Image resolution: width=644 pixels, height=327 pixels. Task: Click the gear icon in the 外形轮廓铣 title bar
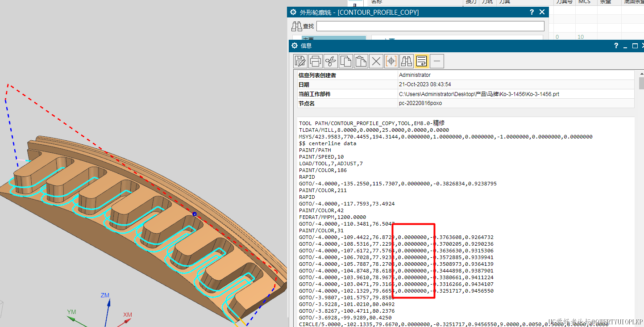click(x=293, y=12)
